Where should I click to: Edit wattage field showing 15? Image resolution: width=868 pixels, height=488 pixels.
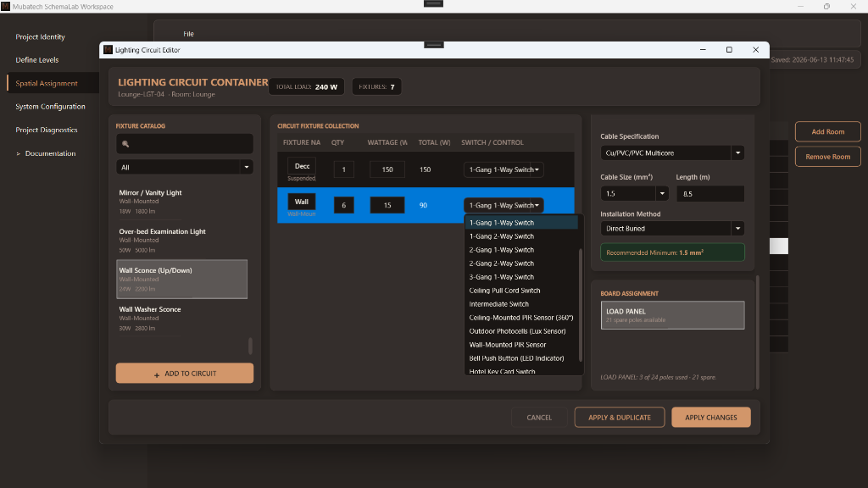pos(387,205)
